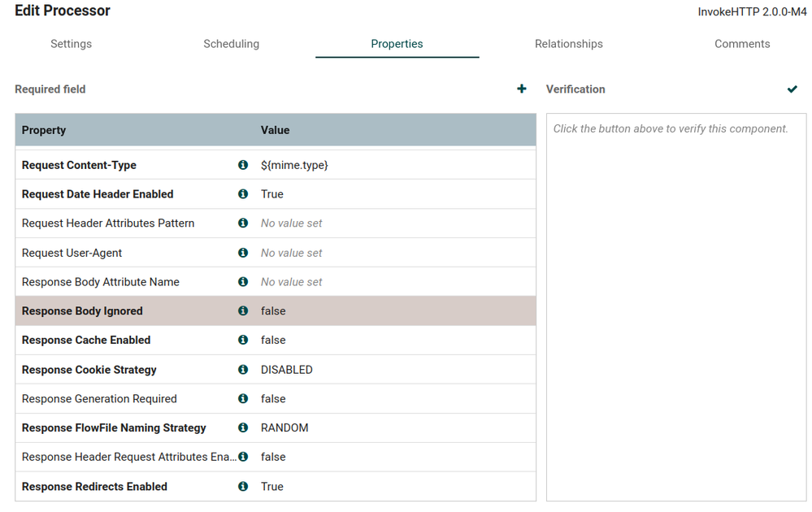Click info icon beside Request User-Agent
Image resolution: width=812 pixels, height=512 pixels.
tap(243, 253)
